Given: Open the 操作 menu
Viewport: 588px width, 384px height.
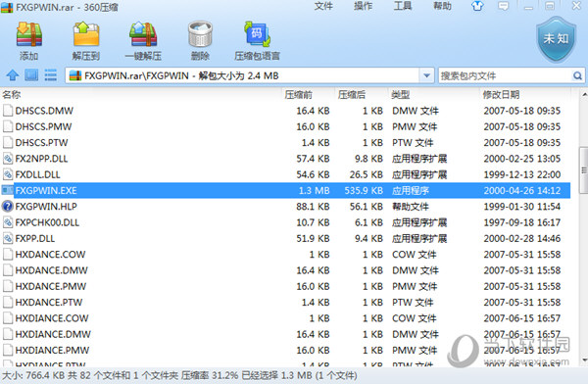Looking at the screenshot, I should click(x=363, y=6).
